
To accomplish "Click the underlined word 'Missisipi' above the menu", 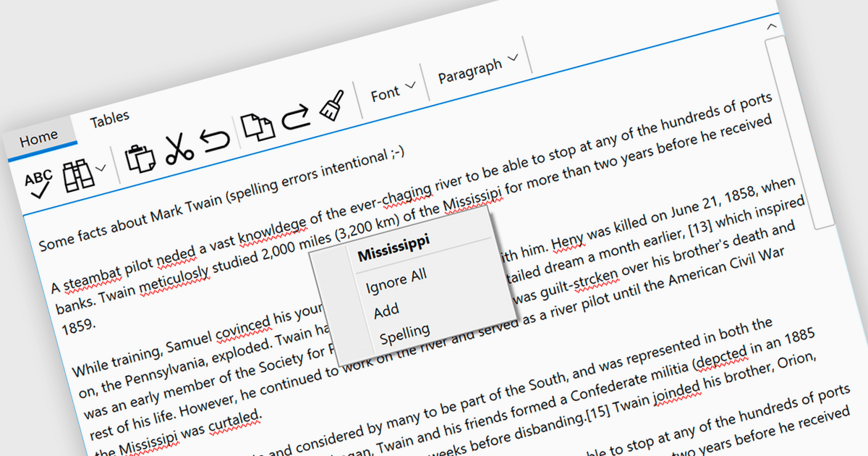I will 474,202.
